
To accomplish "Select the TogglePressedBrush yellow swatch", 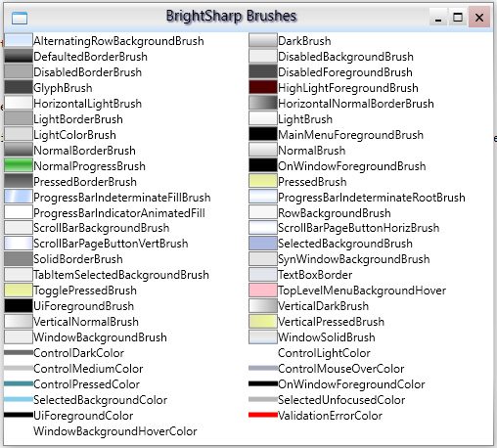I will click(x=19, y=291).
